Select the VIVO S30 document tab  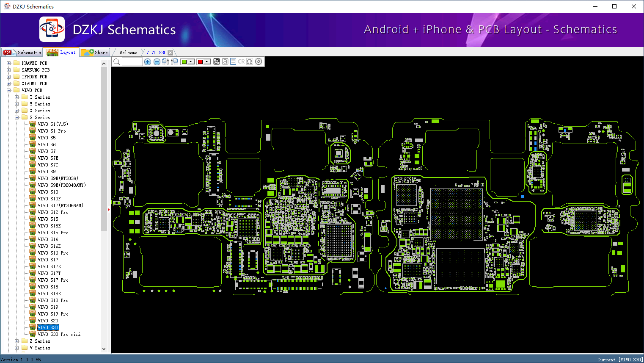[156, 53]
